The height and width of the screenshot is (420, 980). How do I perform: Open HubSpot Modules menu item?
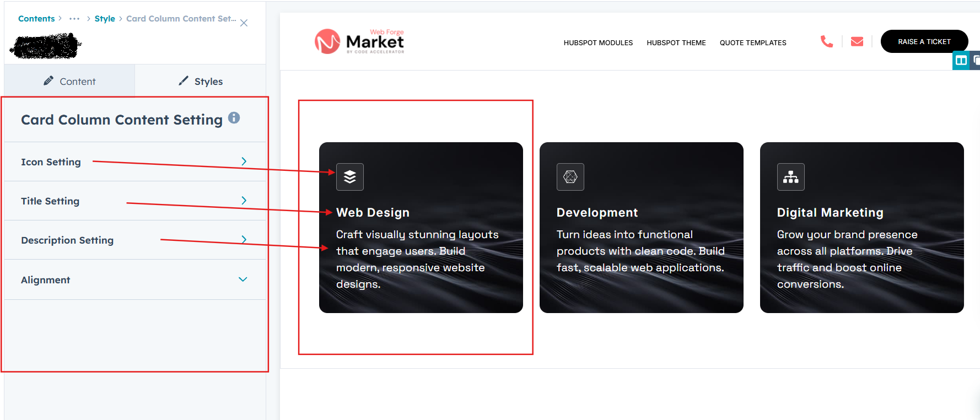click(597, 42)
